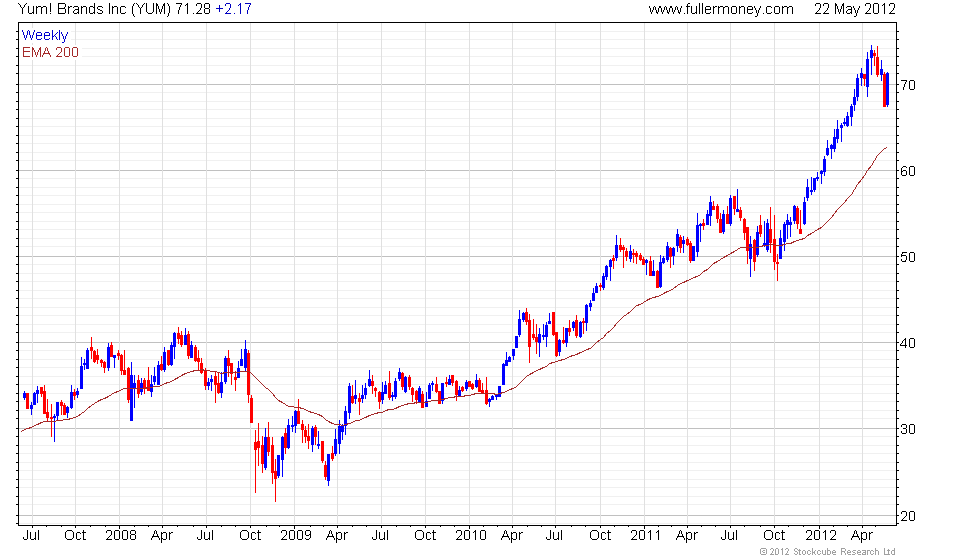Click the 70 price axis label
Screen dimensions: 980x560
pos(908,85)
